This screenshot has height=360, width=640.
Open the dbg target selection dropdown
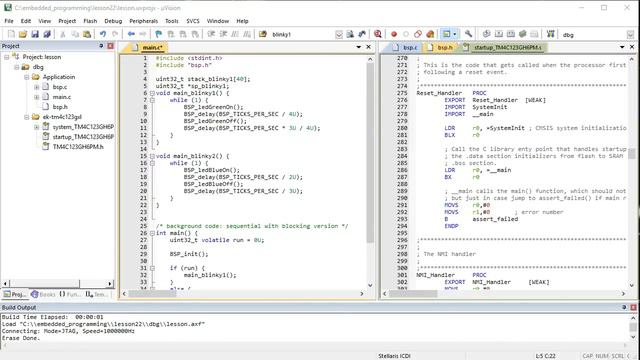[x=630, y=35]
